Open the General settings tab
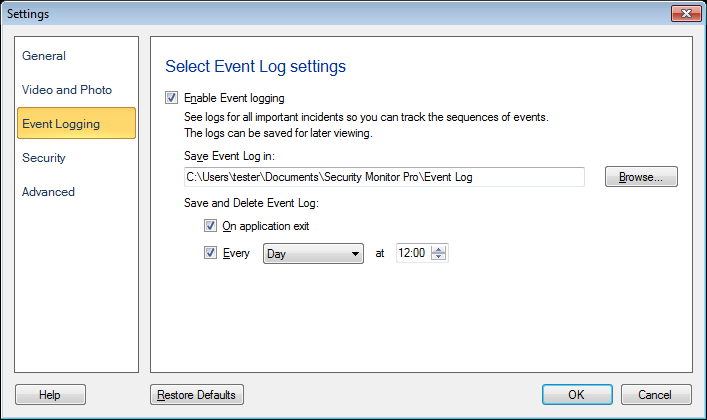The height and width of the screenshot is (420, 707). (x=44, y=56)
